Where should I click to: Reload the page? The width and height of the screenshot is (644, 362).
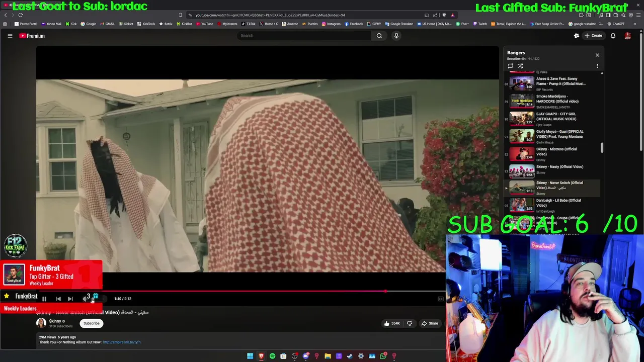[x=21, y=15]
